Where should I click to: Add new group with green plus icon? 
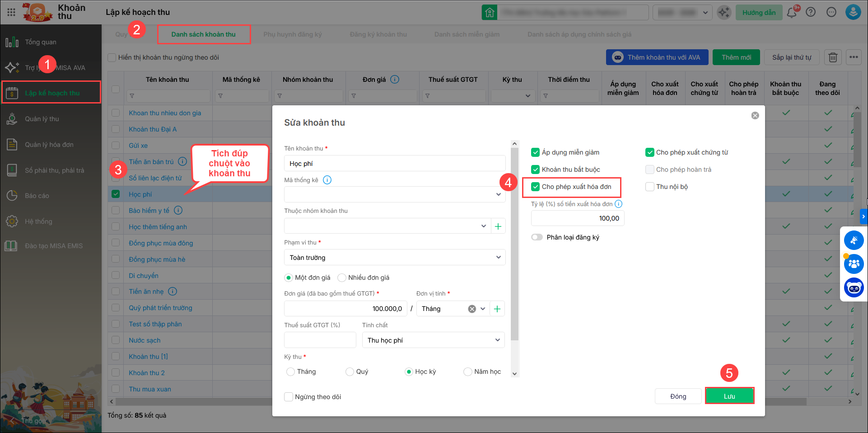pos(498,226)
